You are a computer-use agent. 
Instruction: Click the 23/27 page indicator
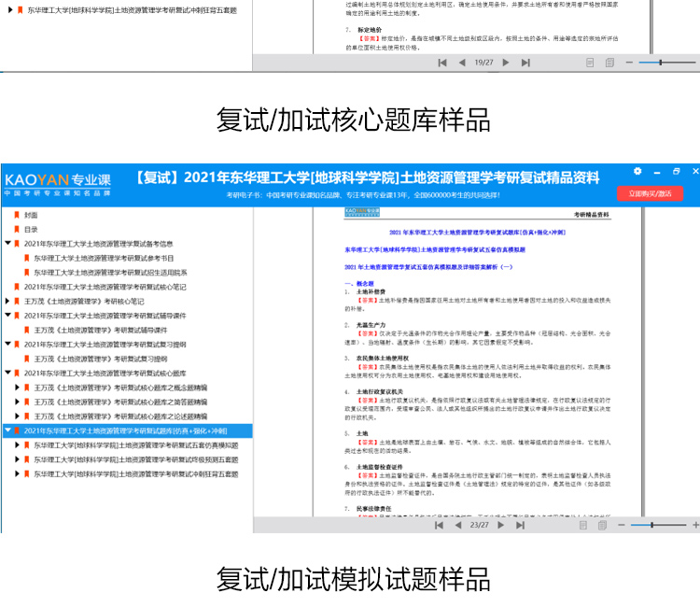pos(480,525)
